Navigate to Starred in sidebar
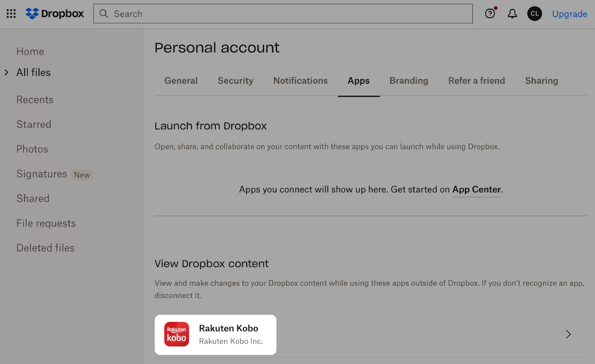This screenshot has width=595, height=364. click(x=34, y=124)
